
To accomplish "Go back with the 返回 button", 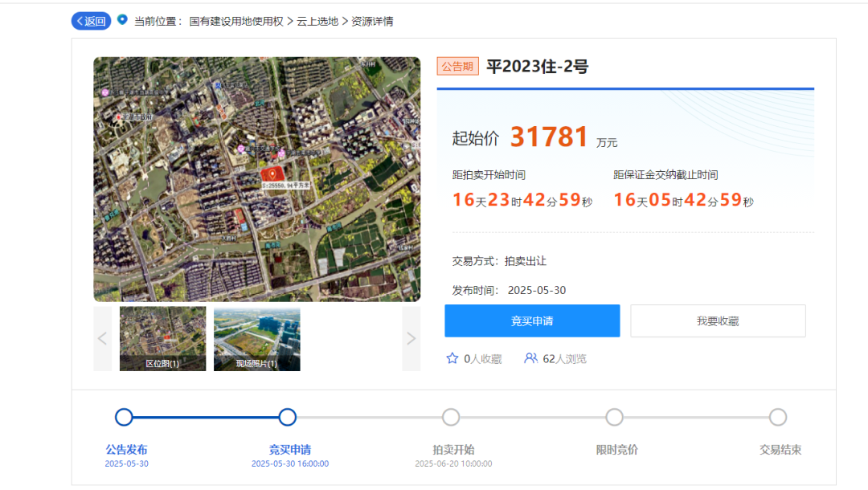I will pyautogui.click(x=92, y=21).
